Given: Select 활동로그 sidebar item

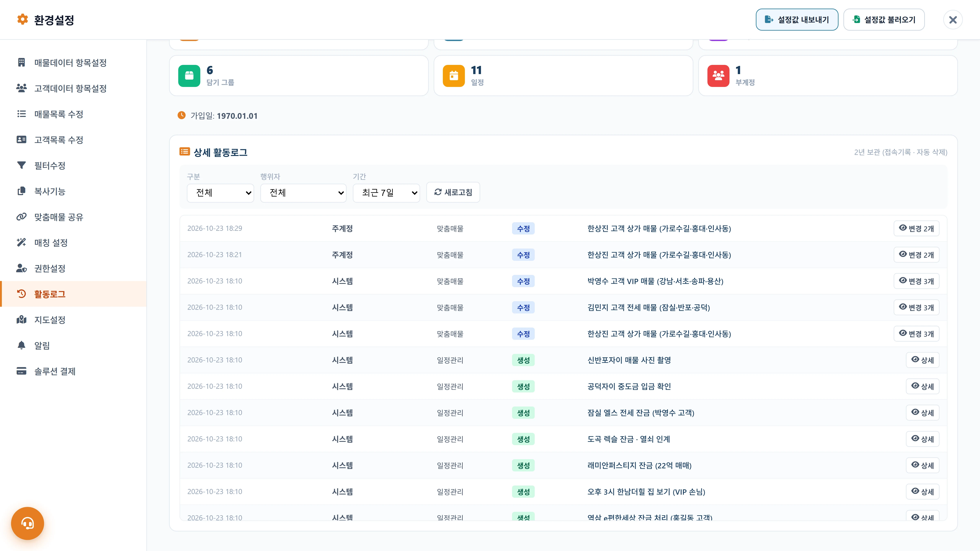Looking at the screenshot, I should click(73, 294).
